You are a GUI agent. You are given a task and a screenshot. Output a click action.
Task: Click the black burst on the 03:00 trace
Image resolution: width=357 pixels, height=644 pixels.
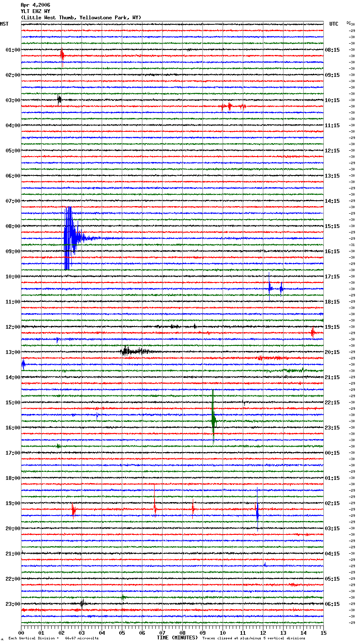coord(59,99)
